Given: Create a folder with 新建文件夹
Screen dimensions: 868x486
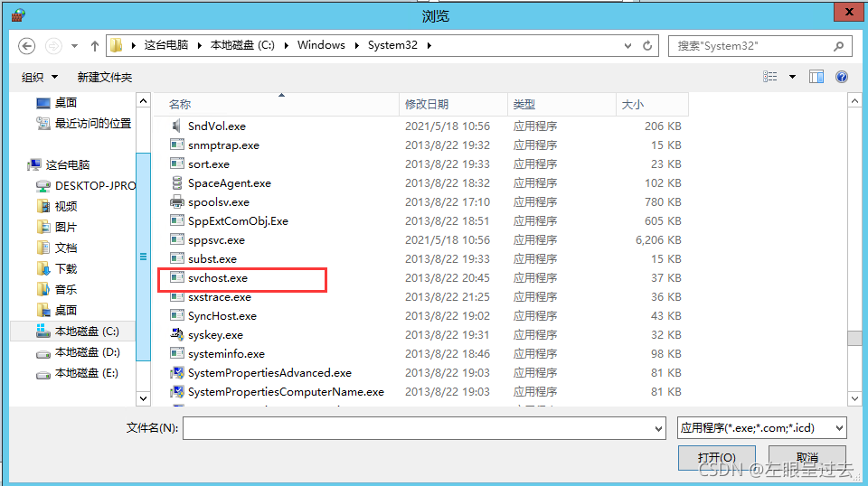Looking at the screenshot, I should click(105, 77).
